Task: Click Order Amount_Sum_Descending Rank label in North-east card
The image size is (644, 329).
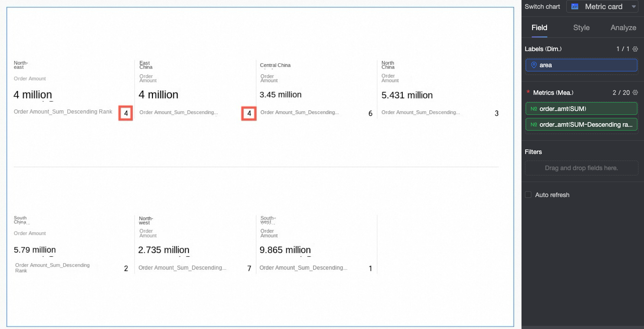Action: 63,112
